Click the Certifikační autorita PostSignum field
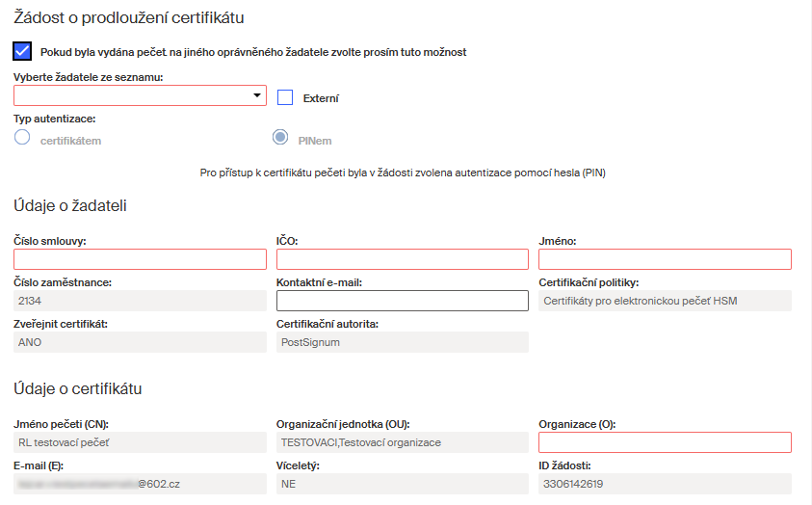Image resolution: width=812 pixels, height=505 pixels. 402,342
